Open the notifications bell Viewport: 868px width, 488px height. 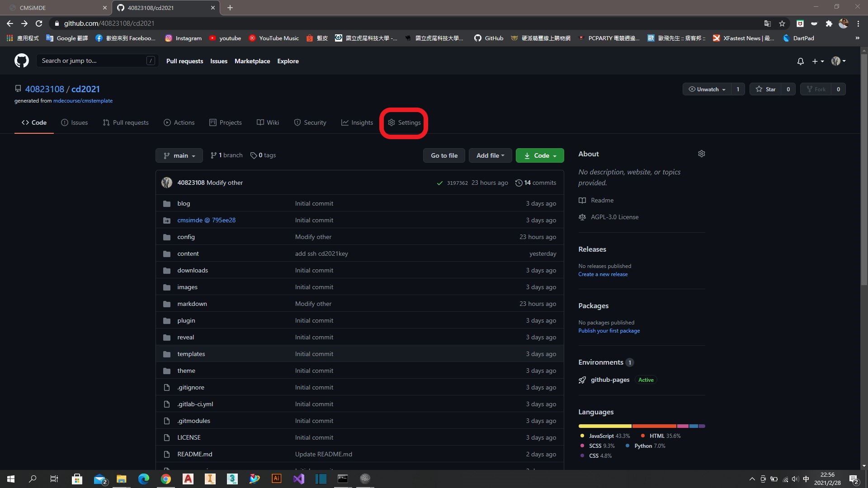[800, 61]
